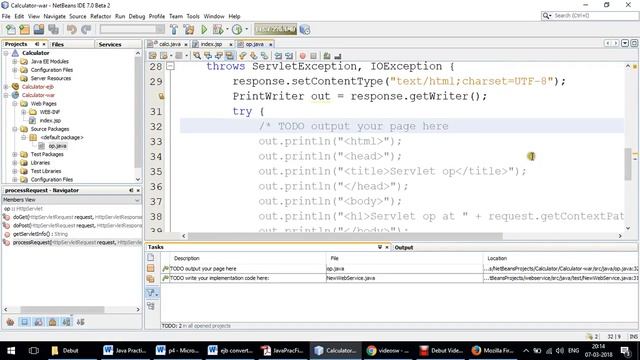The width and height of the screenshot is (640, 360).
Task: Show tasks for main project icon
Action: (151, 268)
